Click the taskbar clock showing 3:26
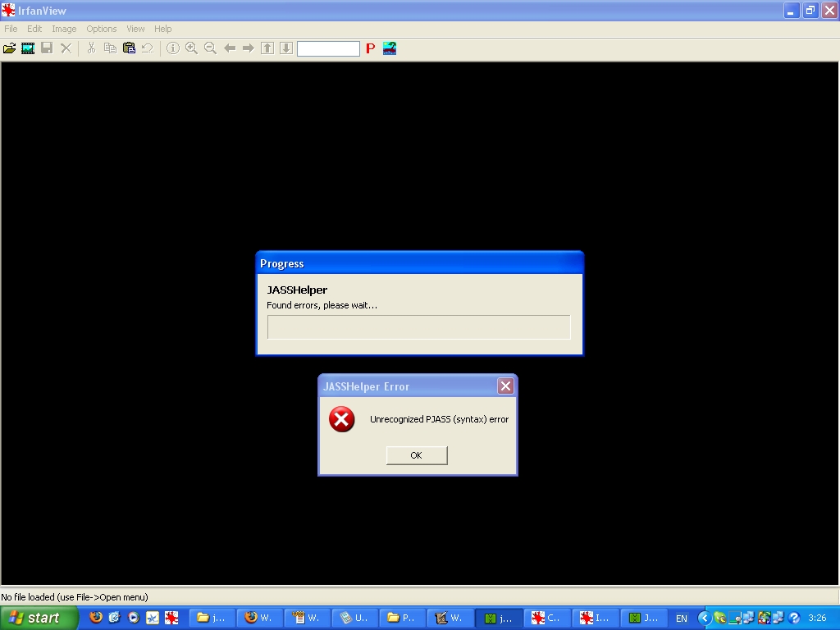840x630 pixels. click(x=816, y=619)
